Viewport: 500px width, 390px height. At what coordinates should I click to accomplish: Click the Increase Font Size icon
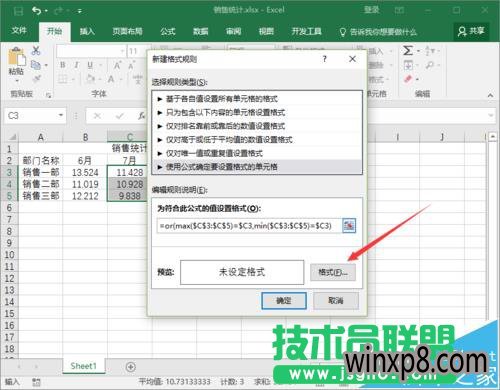point(117,65)
